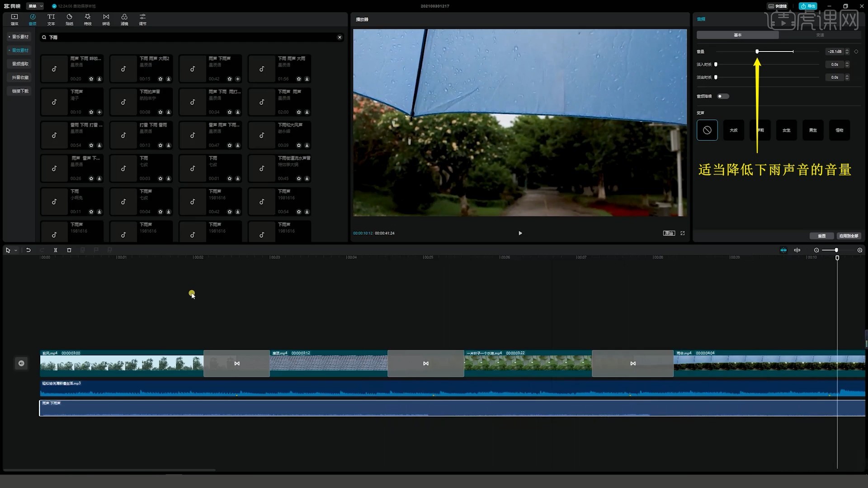Preview the 00:54 雷雨 sound thumbnail
This screenshot has height=488, width=868.
coord(54,135)
